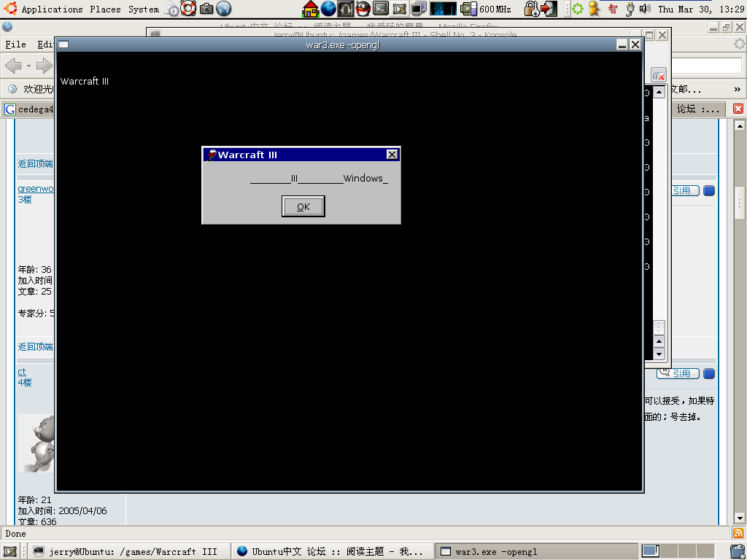
Task: Click the Firefox back arrow
Action: click(x=13, y=66)
